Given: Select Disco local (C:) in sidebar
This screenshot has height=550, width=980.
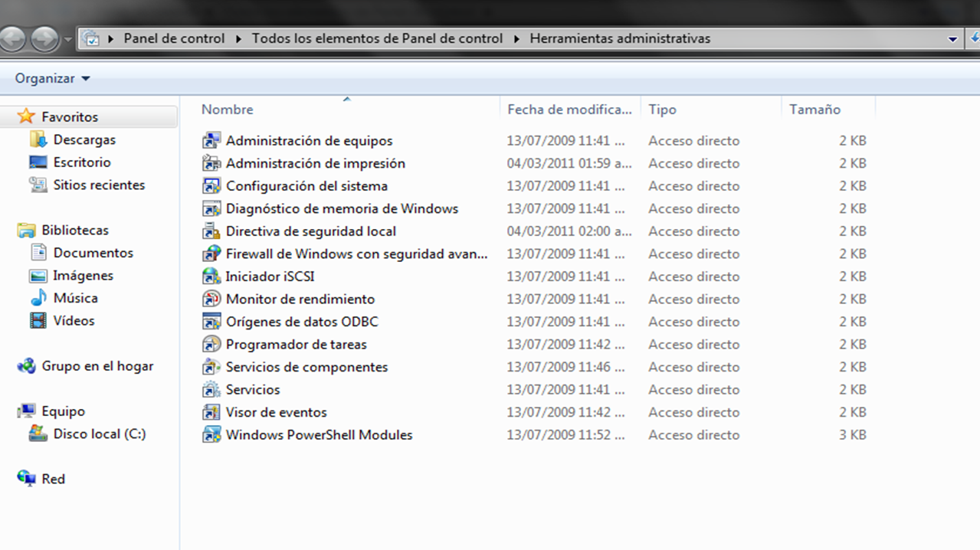Looking at the screenshot, I should (99, 434).
